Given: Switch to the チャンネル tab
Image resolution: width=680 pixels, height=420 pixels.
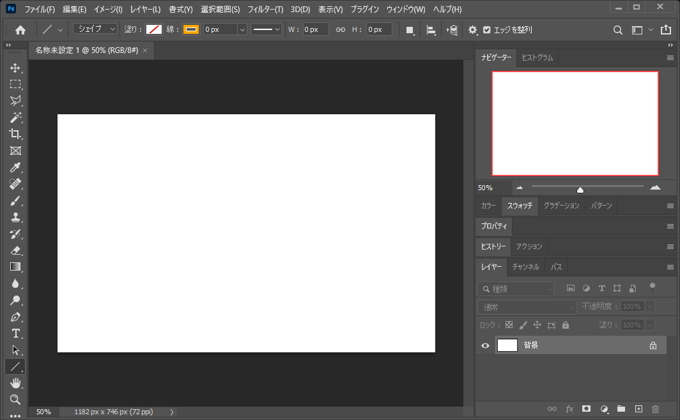Looking at the screenshot, I should click(x=526, y=267).
